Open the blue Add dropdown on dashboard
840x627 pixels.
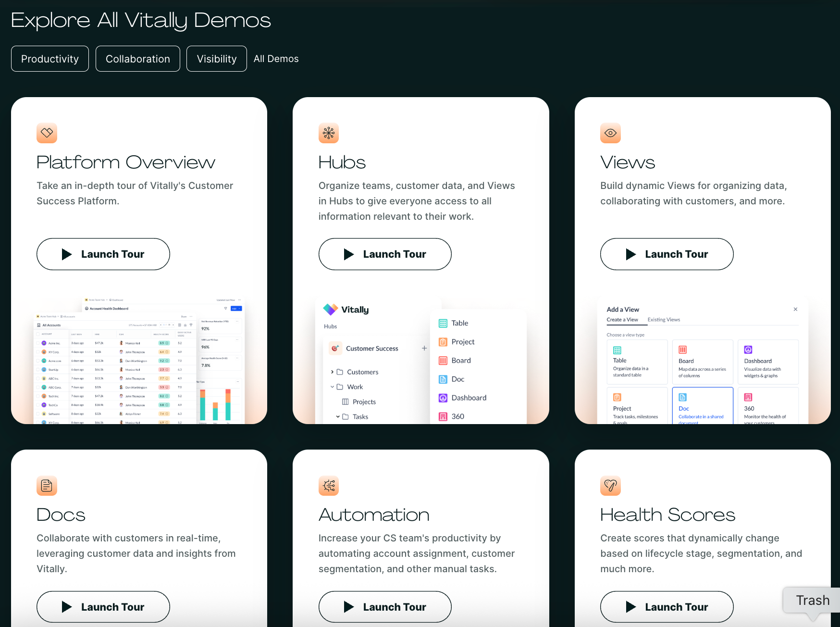(236, 309)
